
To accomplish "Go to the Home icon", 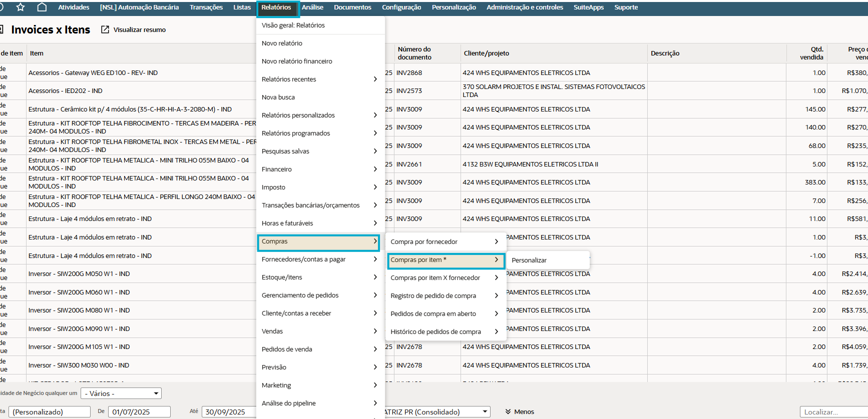I will [42, 7].
